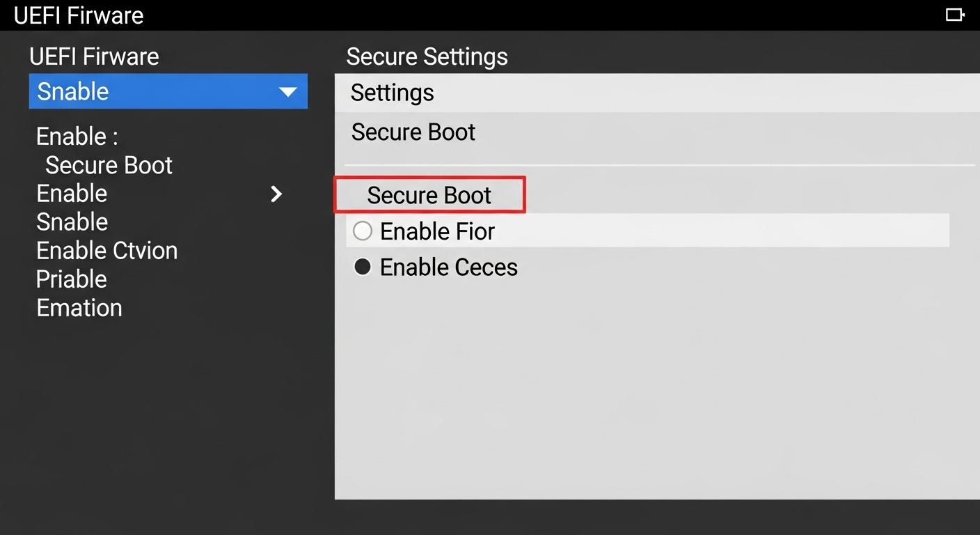Click the dropdown arrow on Snable selector
This screenshot has height=535, width=980.
pos(288,91)
